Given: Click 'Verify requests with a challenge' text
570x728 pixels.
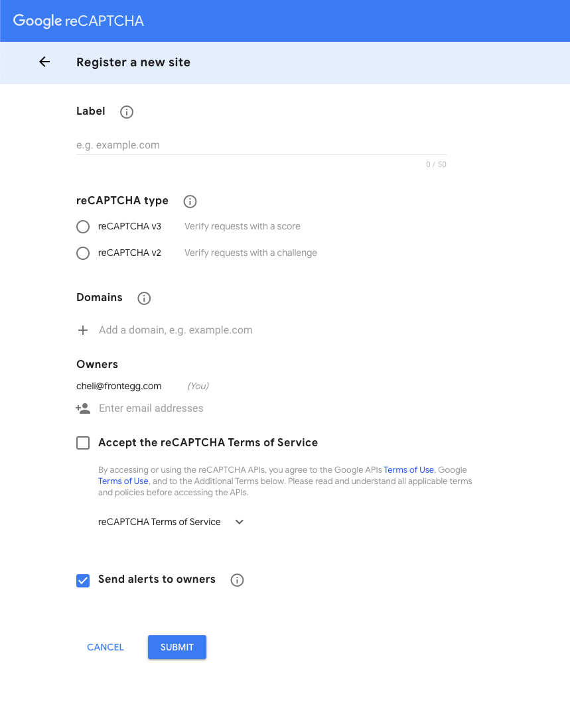Looking at the screenshot, I should (251, 253).
